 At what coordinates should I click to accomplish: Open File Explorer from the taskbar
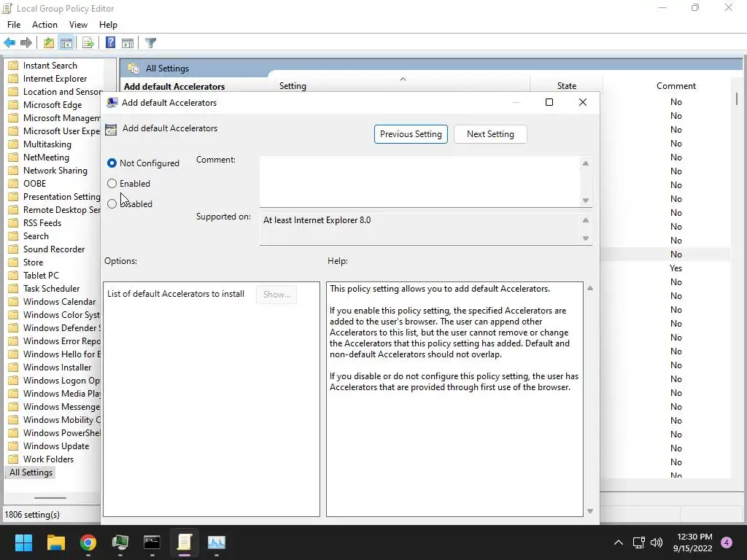point(55,542)
